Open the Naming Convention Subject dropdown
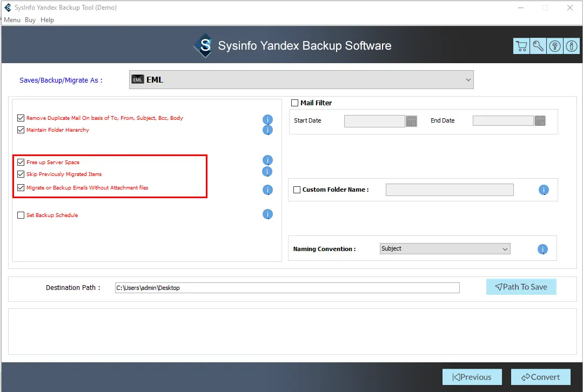The image size is (583, 392). click(x=445, y=249)
